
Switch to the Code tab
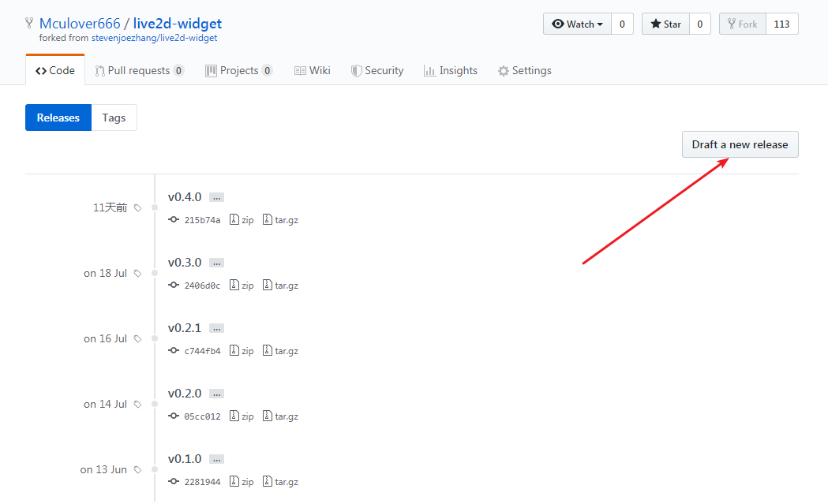point(55,70)
